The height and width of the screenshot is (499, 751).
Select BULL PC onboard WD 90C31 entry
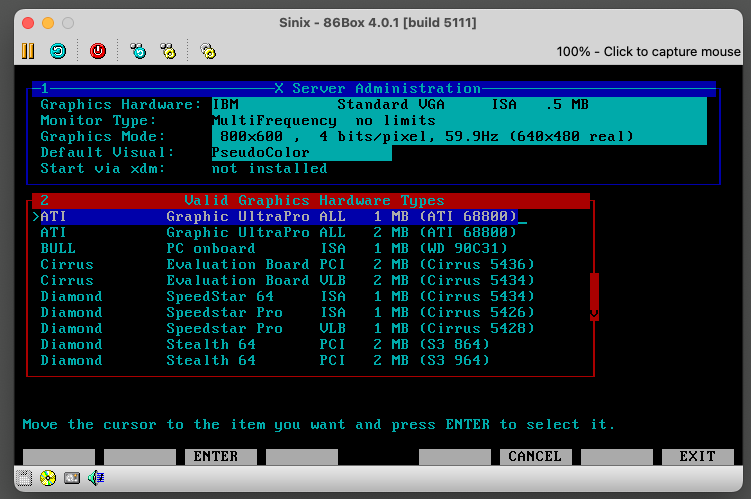pyautogui.click(x=278, y=248)
